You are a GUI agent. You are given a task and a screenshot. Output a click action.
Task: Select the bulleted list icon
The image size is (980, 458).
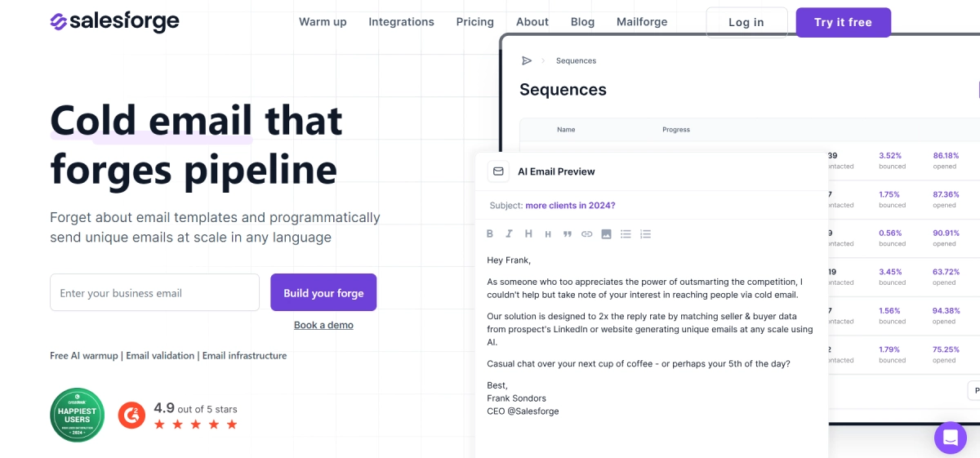pos(626,233)
